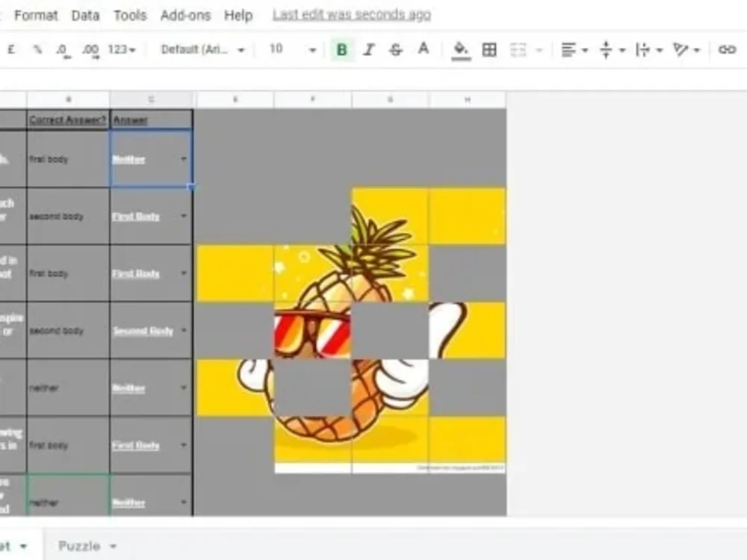Open the Puzzle tab options arrow
The height and width of the screenshot is (560, 747).
114,547
